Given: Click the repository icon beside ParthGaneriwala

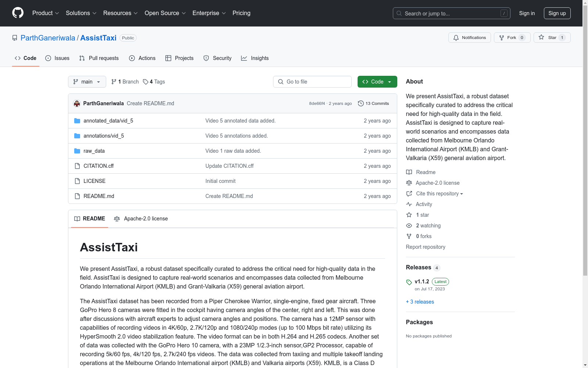Looking at the screenshot, I should click(x=15, y=38).
